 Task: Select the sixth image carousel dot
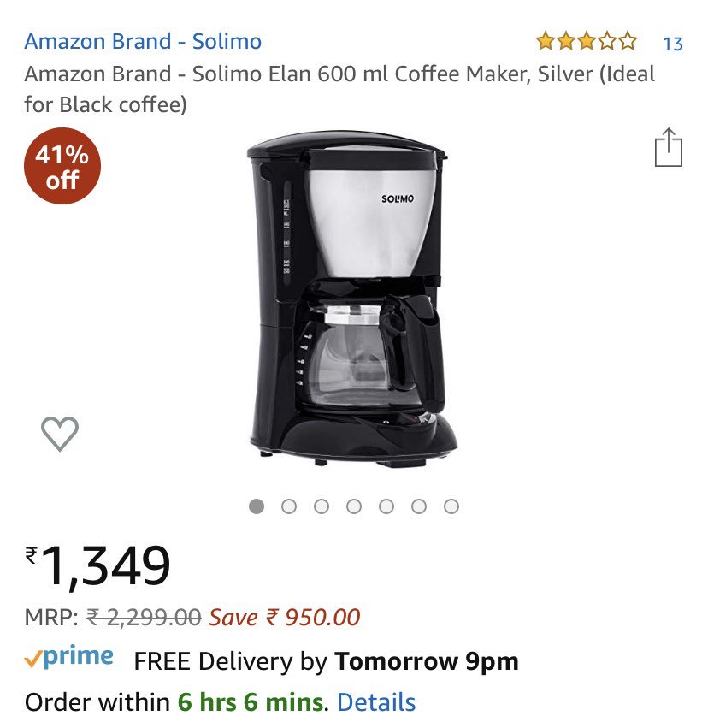pyautogui.click(x=419, y=506)
